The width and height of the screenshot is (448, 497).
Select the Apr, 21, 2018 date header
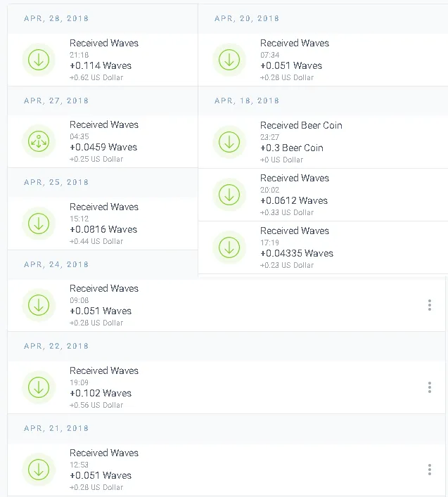point(56,428)
